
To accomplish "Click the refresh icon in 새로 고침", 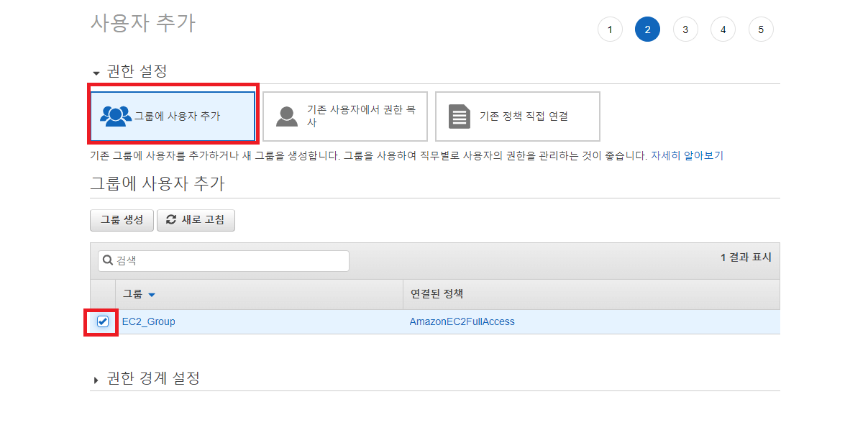I will [x=171, y=220].
